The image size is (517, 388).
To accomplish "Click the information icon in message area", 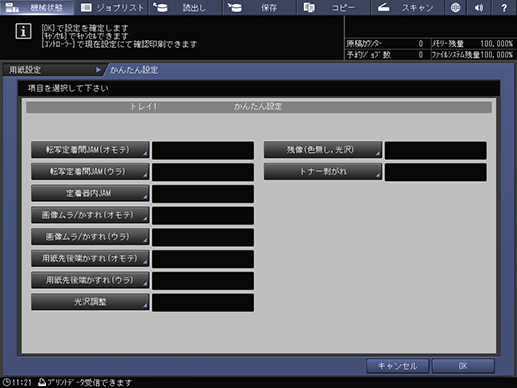I will 23,31.
